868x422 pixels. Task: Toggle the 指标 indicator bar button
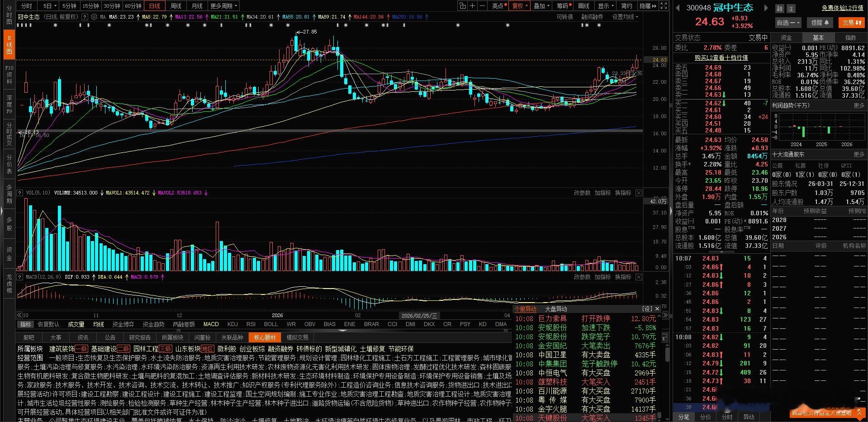pyautogui.click(x=25, y=324)
